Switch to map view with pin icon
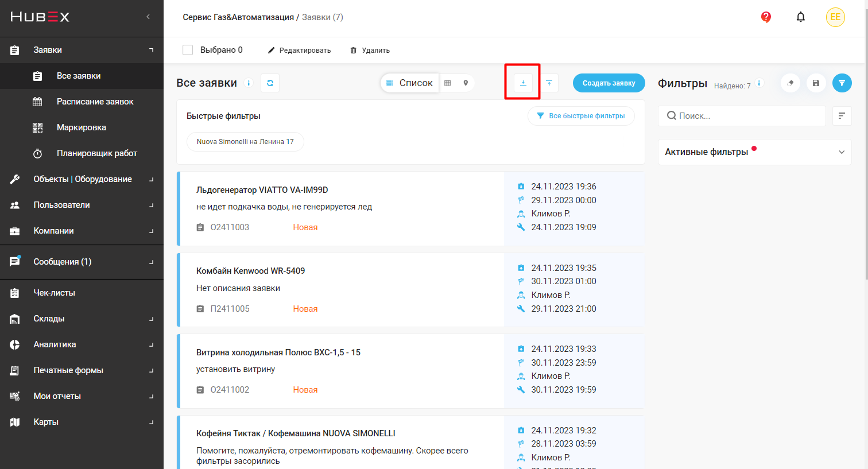The image size is (868, 469). click(466, 83)
